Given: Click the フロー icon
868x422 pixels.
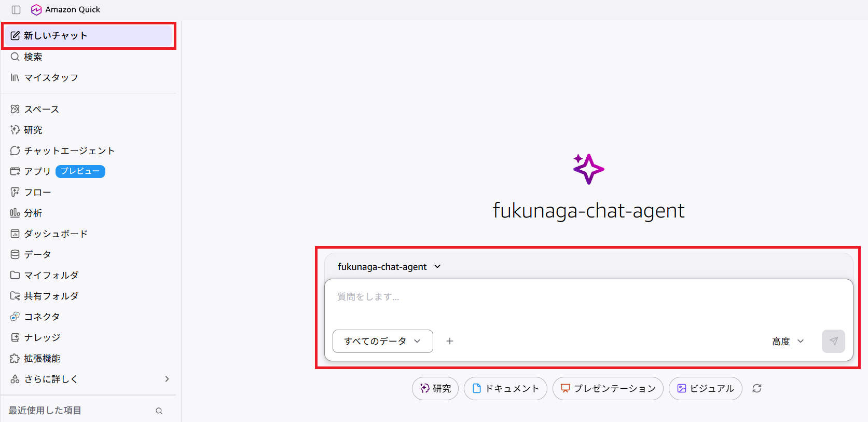Looking at the screenshot, I should tap(15, 192).
